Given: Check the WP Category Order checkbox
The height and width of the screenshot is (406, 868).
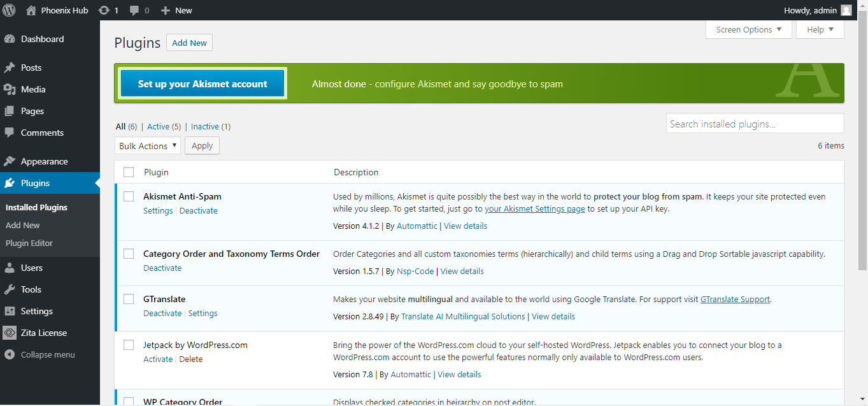Looking at the screenshot, I should [x=129, y=402].
